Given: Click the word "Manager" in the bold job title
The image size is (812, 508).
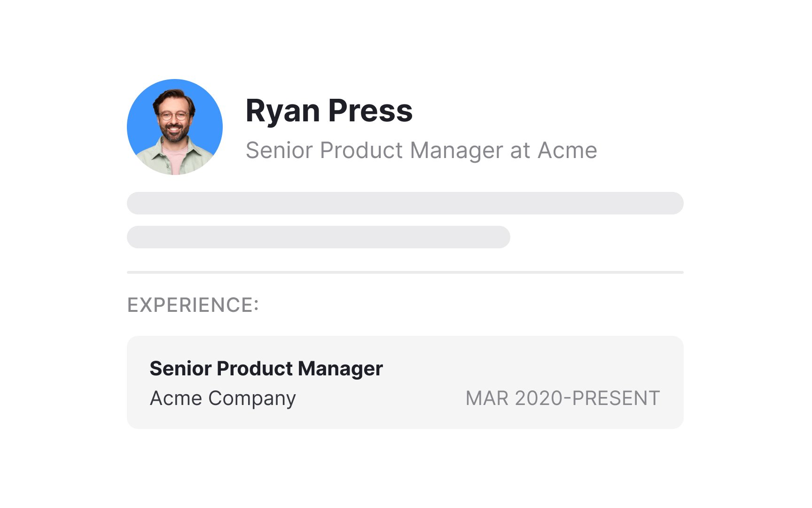Looking at the screenshot, I should tap(341, 369).
